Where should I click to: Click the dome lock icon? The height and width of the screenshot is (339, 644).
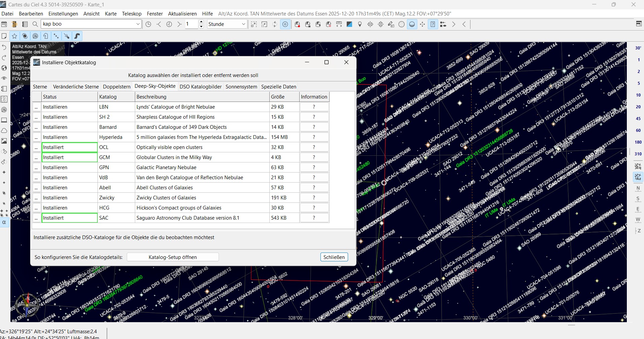pos(308,24)
